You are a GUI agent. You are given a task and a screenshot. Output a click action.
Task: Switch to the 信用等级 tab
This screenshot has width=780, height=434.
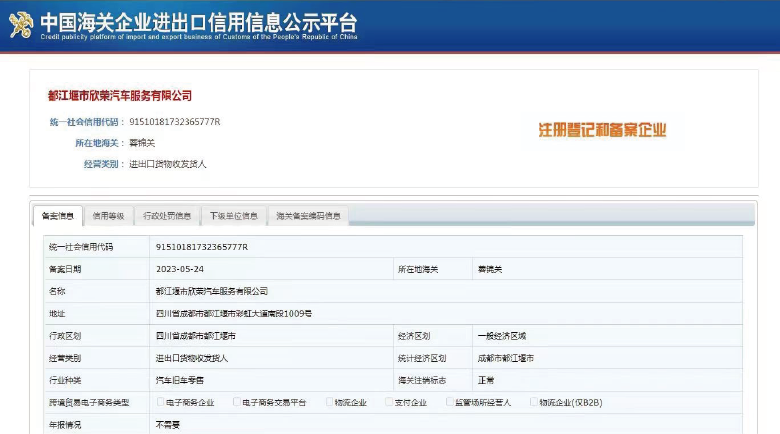tap(109, 216)
